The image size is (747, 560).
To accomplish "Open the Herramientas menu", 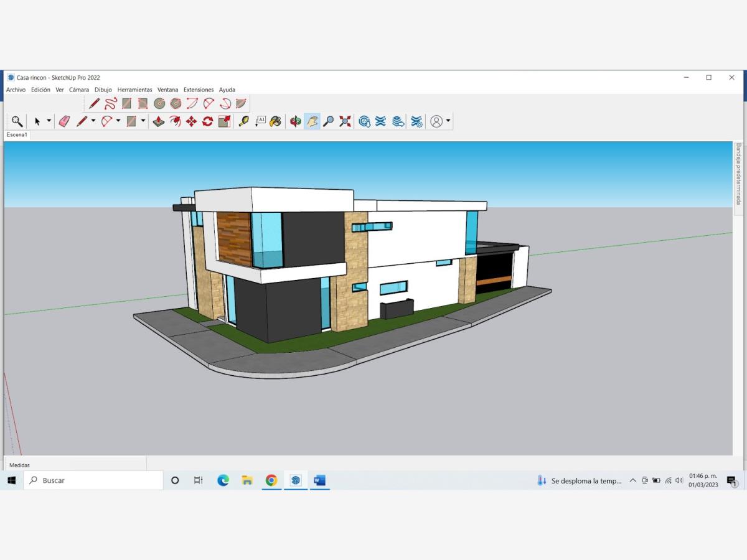I will click(134, 90).
